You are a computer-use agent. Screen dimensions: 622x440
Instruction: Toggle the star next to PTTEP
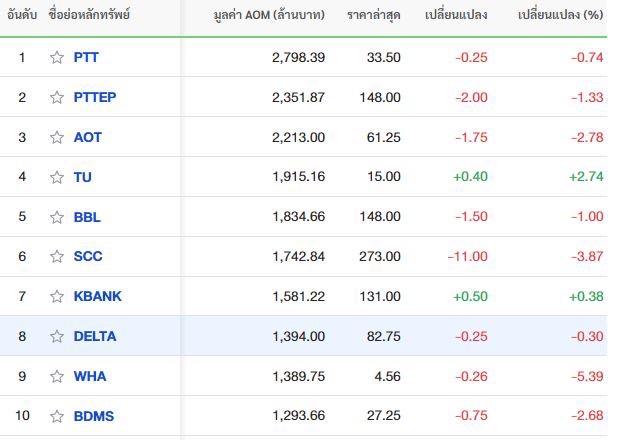click(57, 97)
